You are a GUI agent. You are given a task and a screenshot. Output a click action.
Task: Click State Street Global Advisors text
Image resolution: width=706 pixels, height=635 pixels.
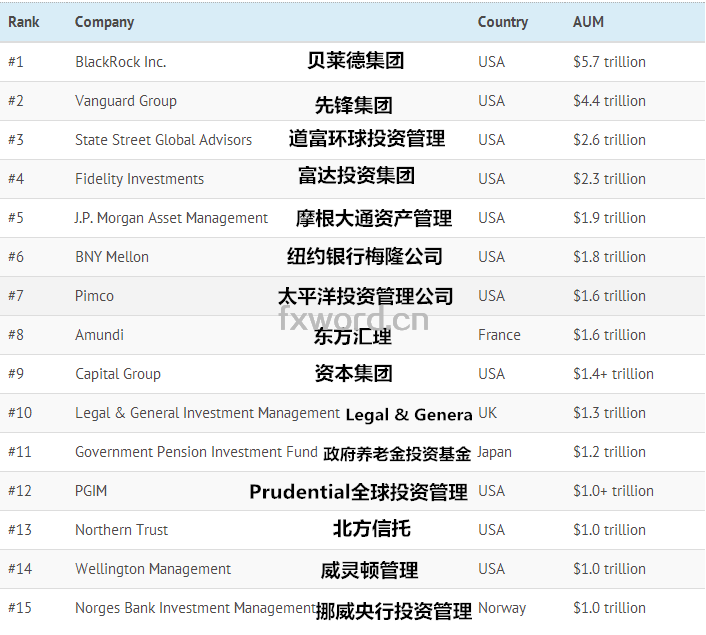(163, 140)
